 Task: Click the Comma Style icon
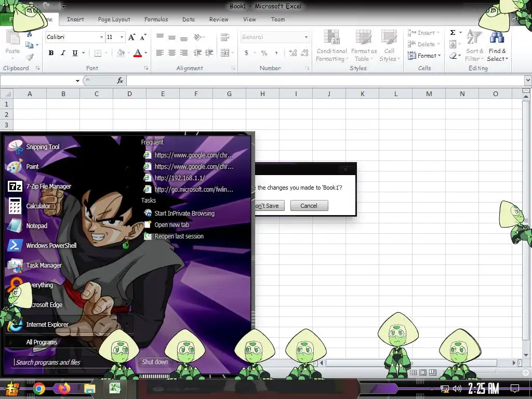(276, 53)
